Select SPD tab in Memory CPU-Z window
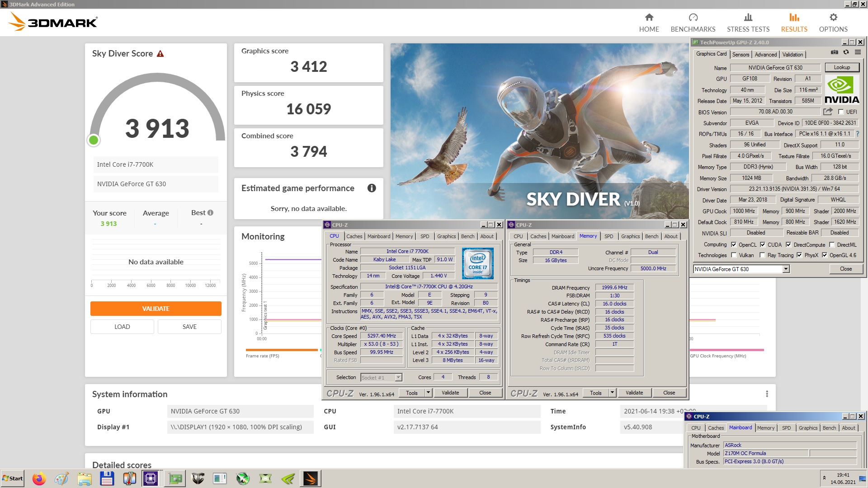Image resolution: width=868 pixels, height=488 pixels. coord(609,236)
